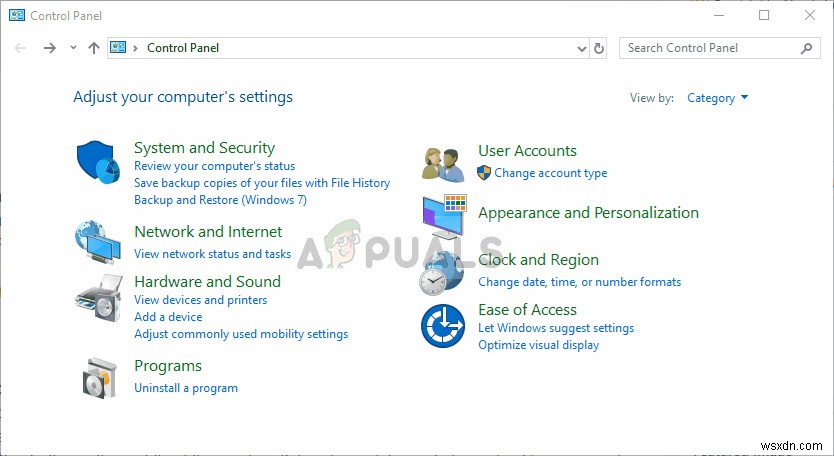Click the Appearance and Personalization monitor icon
The height and width of the screenshot is (456, 834).
coord(443,215)
